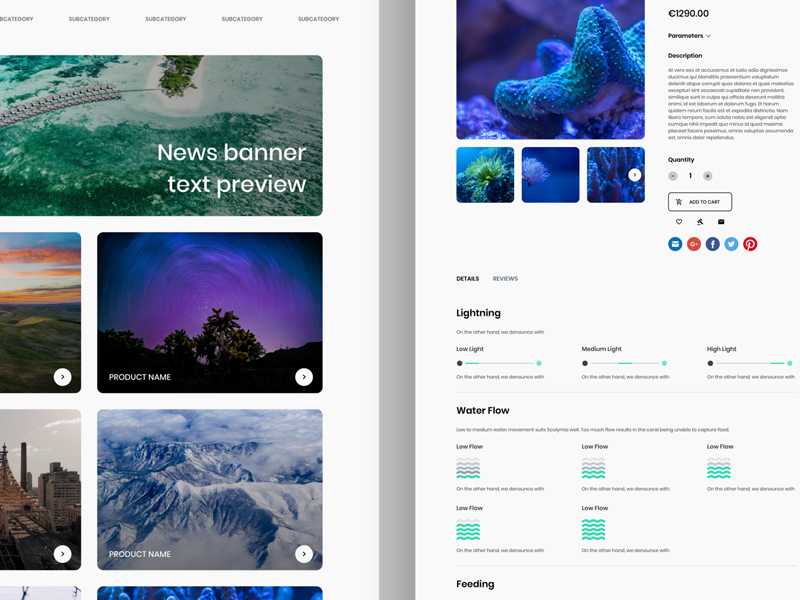This screenshot has height=600, width=800.
Task: Click the Feeding section heading
Action: [x=475, y=584]
